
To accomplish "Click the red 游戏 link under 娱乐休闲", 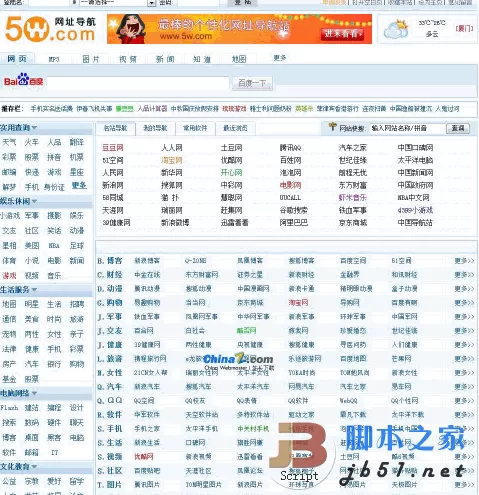I will point(9,276).
